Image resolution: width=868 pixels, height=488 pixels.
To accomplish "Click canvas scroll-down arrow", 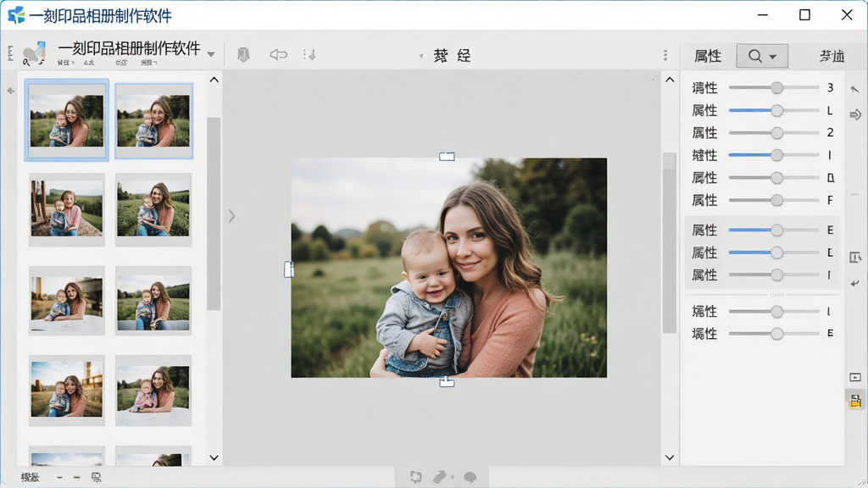I will 670,457.
